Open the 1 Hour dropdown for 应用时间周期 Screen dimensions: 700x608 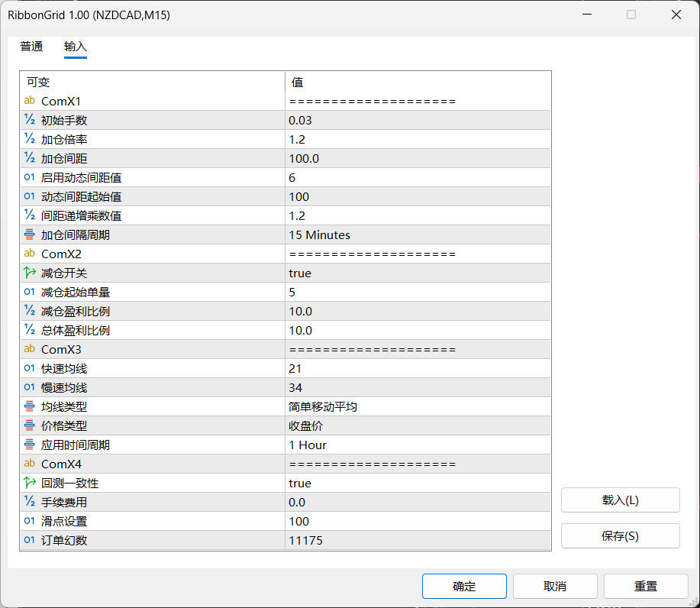(x=418, y=445)
